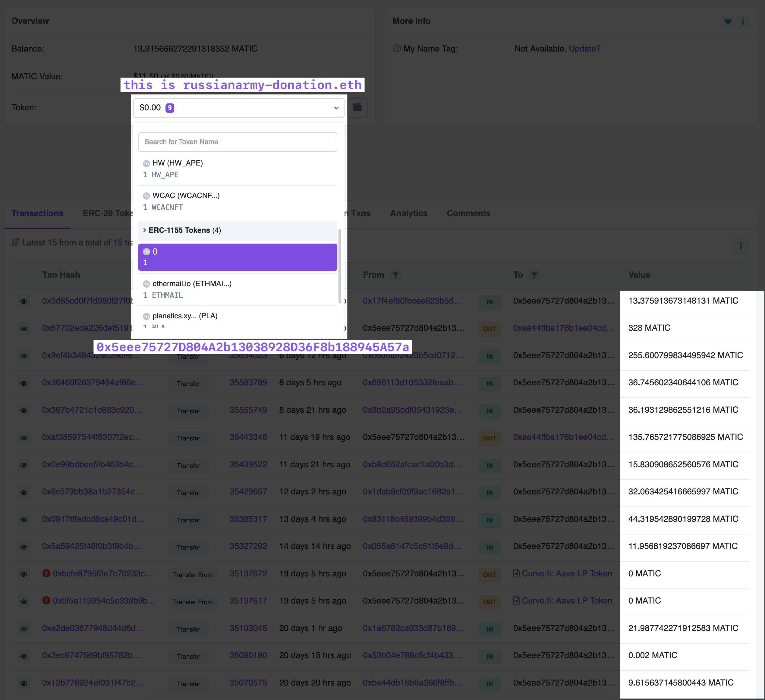Toggle the eye preview for transaction 0x12b776924ef031f47b2
The height and width of the screenshot is (700, 765).
click(24, 683)
